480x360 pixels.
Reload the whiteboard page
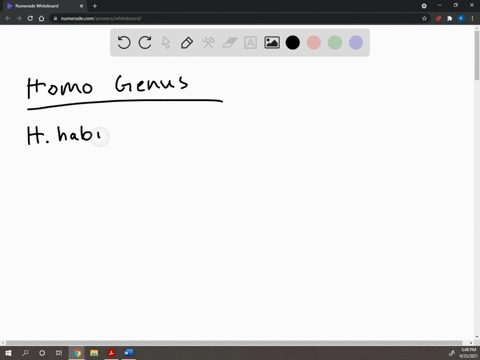[30, 18]
